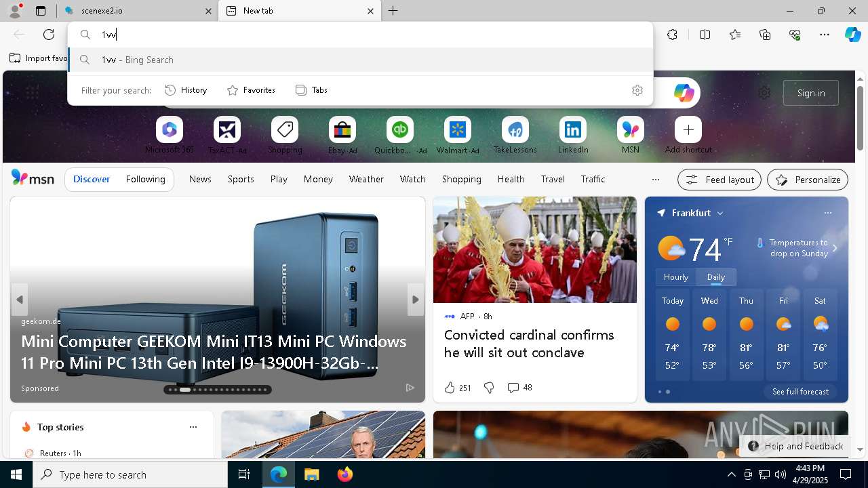Toggle Split screen icon in toolbar
The width and height of the screenshot is (868, 488).
[x=705, y=35]
